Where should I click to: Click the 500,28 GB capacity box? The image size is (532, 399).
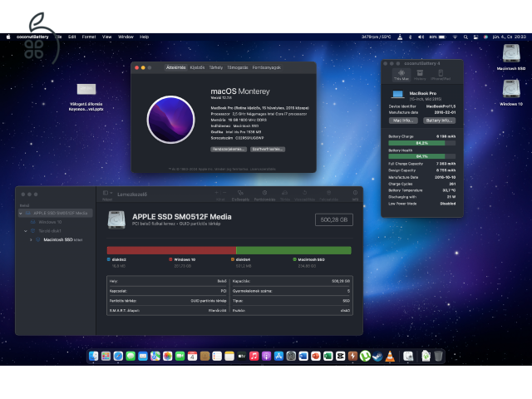click(x=334, y=219)
